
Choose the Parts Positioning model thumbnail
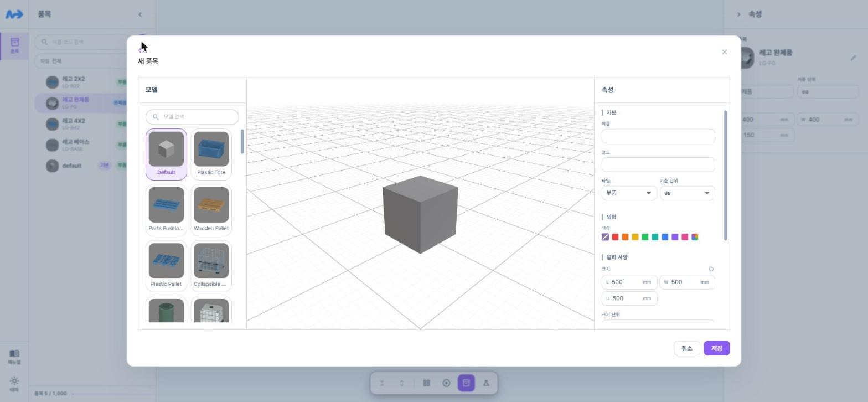point(166,210)
